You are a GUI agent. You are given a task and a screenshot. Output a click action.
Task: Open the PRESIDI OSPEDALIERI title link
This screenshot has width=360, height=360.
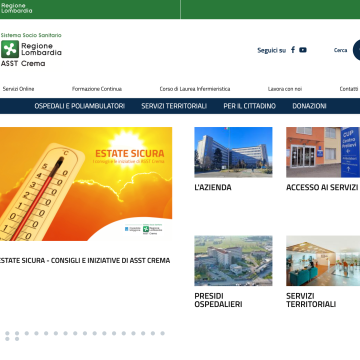click(x=218, y=300)
